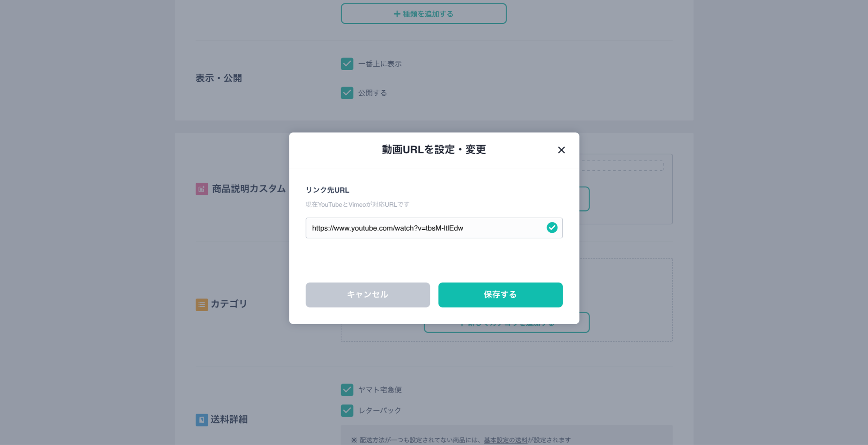Open the 基本設定の送料 link
The height and width of the screenshot is (445, 868).
[505, 440]
